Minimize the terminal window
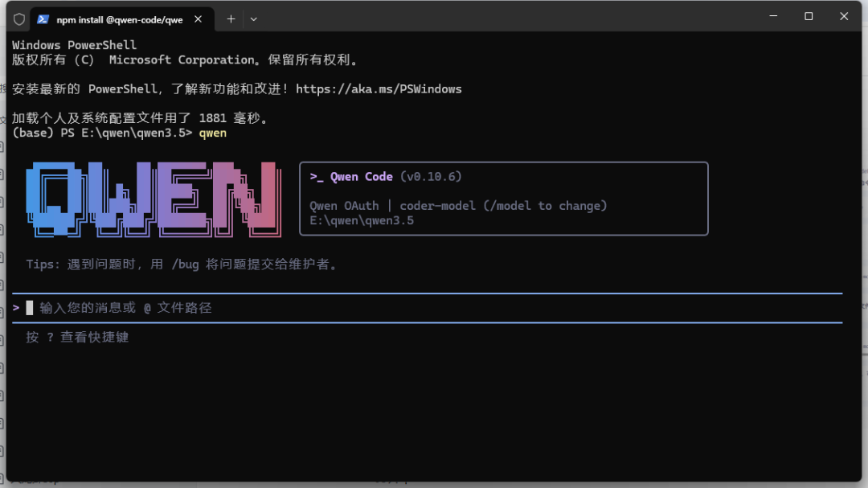Image resolution: width=868 pixels, height=488 pixels. [x=773, y=16]
